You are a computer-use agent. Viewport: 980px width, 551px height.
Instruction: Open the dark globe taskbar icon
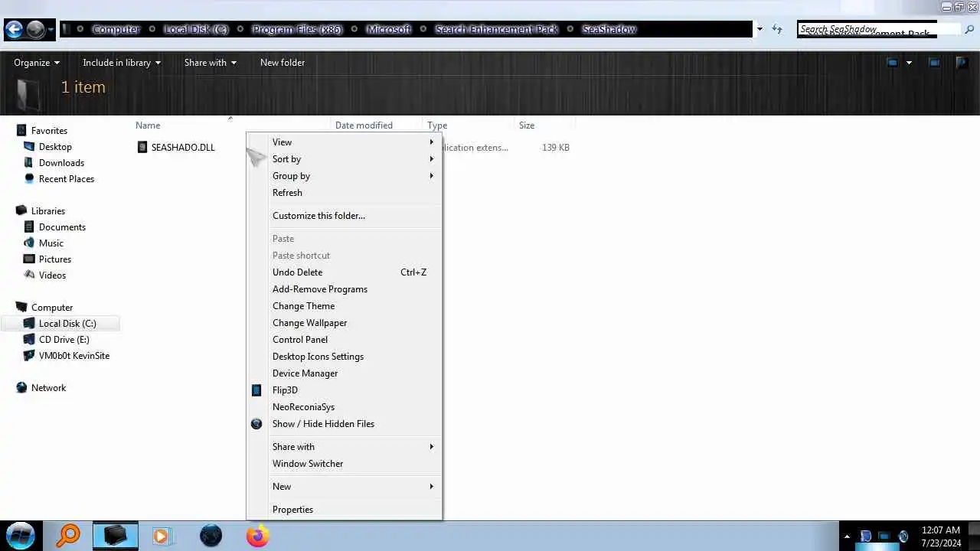(211, 536)
